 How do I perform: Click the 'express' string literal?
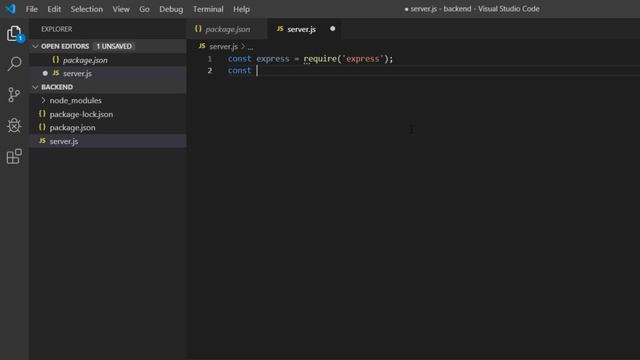point(363,59)
